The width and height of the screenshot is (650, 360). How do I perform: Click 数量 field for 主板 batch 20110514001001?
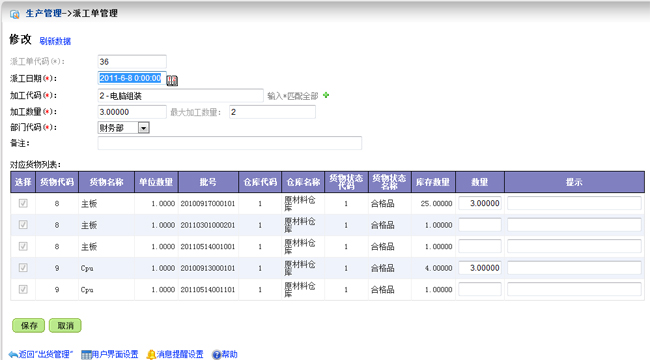pos(480,246)
